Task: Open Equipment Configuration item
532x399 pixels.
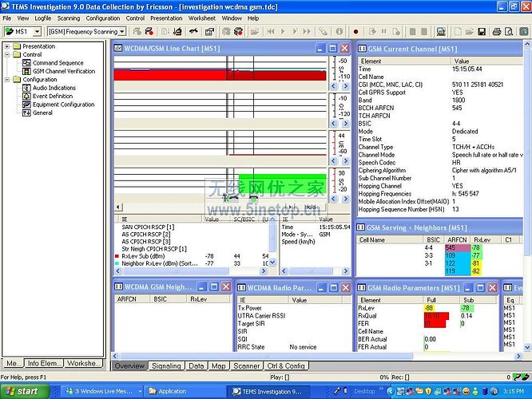Action: point(63,105)
